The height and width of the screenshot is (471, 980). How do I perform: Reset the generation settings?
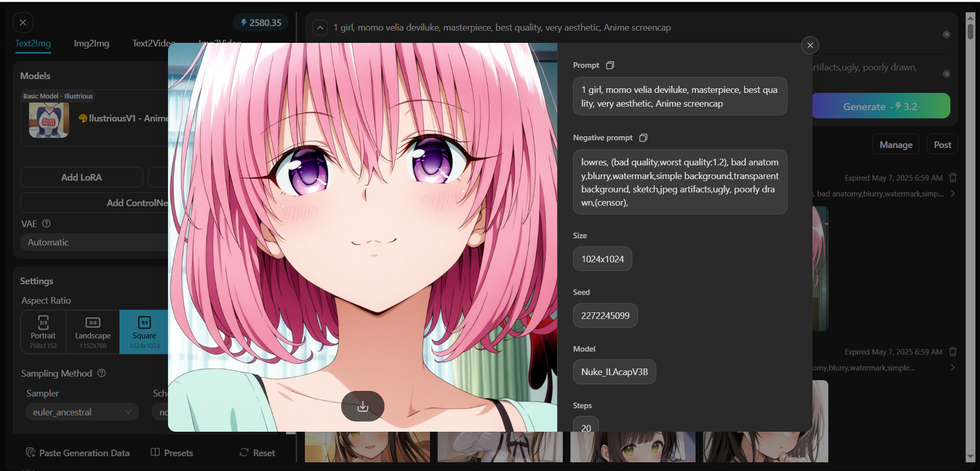[257, 453]
